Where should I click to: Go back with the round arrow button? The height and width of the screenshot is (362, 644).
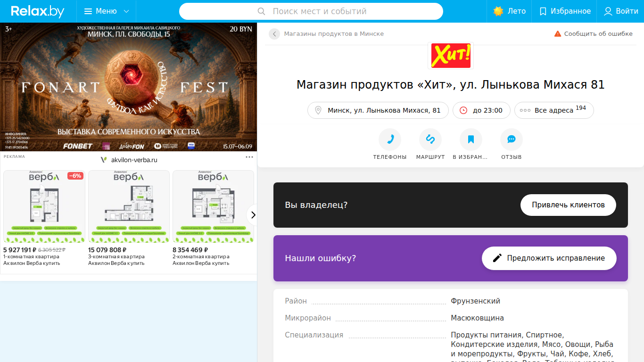pyautogui.click(x=274, y=34)
